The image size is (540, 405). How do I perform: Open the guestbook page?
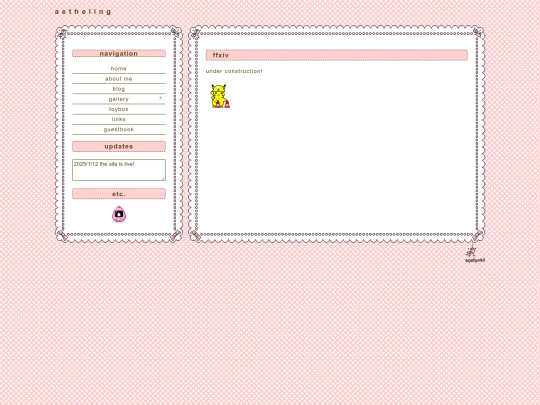coord(119,129)
